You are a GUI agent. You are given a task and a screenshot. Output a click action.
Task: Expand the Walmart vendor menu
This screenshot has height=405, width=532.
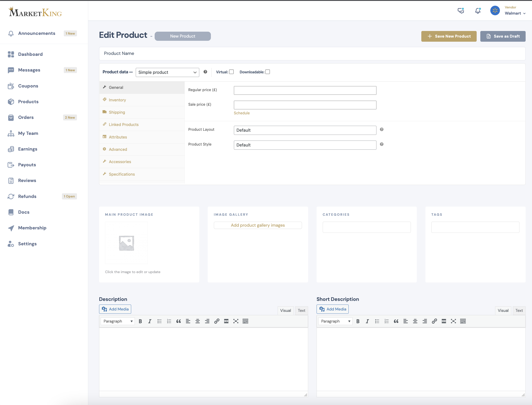click(x=515, y=13)
